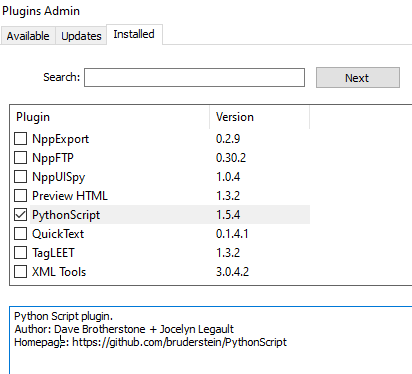Uncheck the PythonScript checkbox
The width and height of the screenshot is (412, 374).
pyautogui.click(x=20, y=215)
